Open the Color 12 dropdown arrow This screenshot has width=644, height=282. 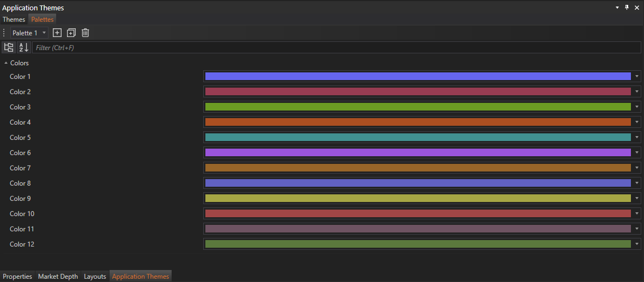point(636,244)
